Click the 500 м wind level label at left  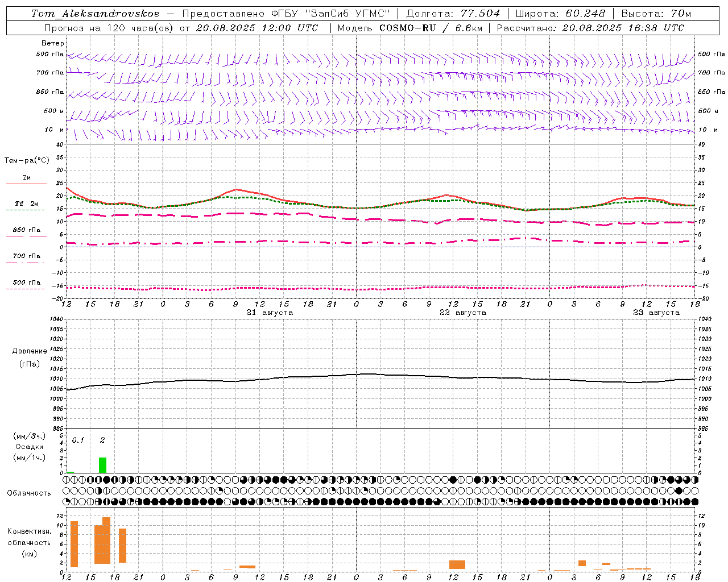tap(54, 111)
